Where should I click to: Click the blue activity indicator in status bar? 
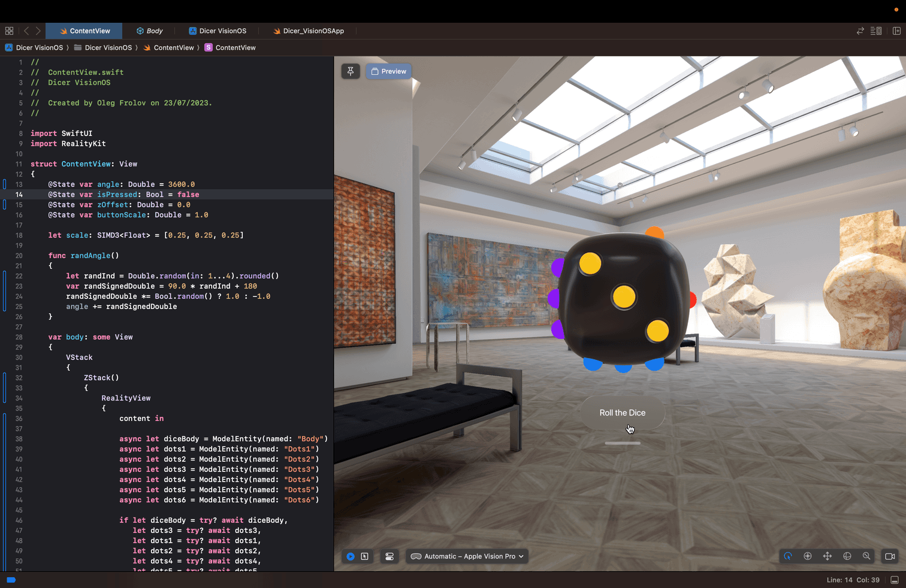tap(11, 580)
